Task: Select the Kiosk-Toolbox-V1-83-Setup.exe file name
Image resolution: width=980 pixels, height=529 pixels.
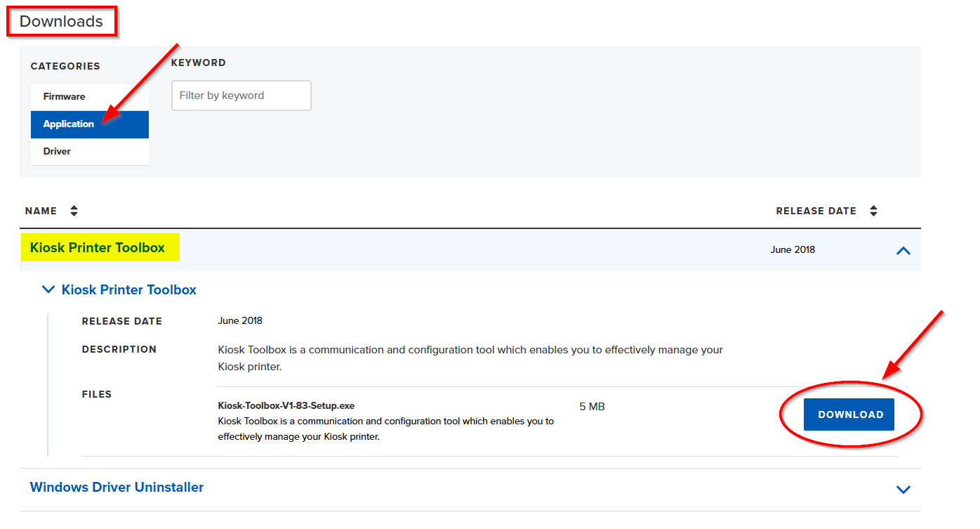Action: pos(285,405)
